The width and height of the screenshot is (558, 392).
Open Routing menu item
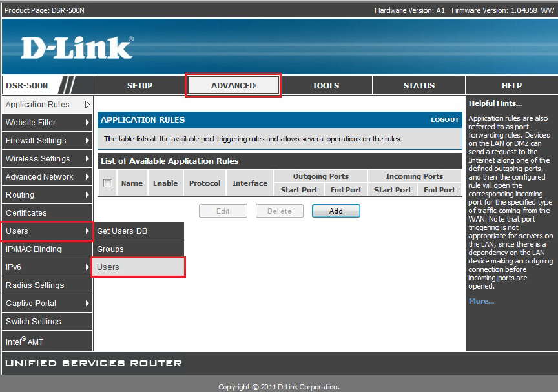tap(47, 195)
